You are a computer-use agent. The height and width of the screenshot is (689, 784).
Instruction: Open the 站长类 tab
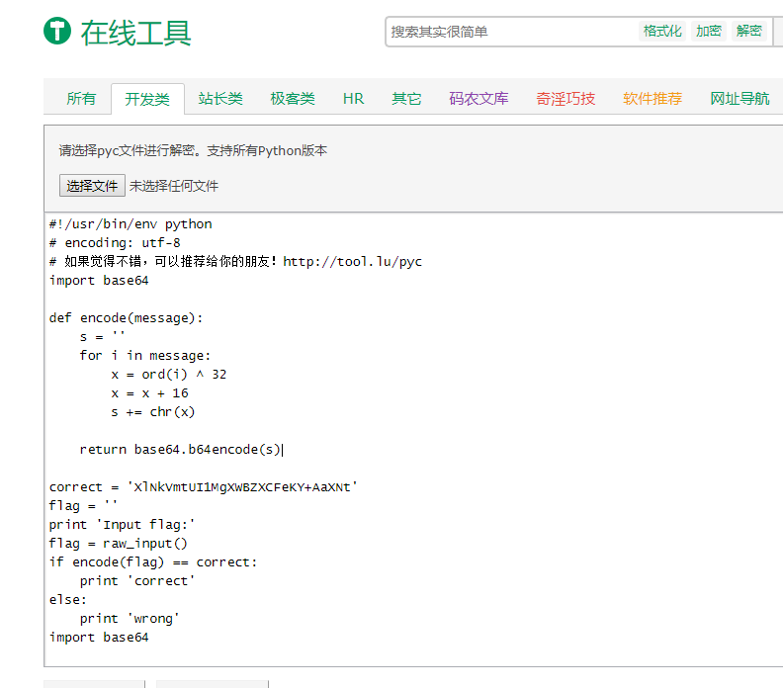(x=220, y=99)
